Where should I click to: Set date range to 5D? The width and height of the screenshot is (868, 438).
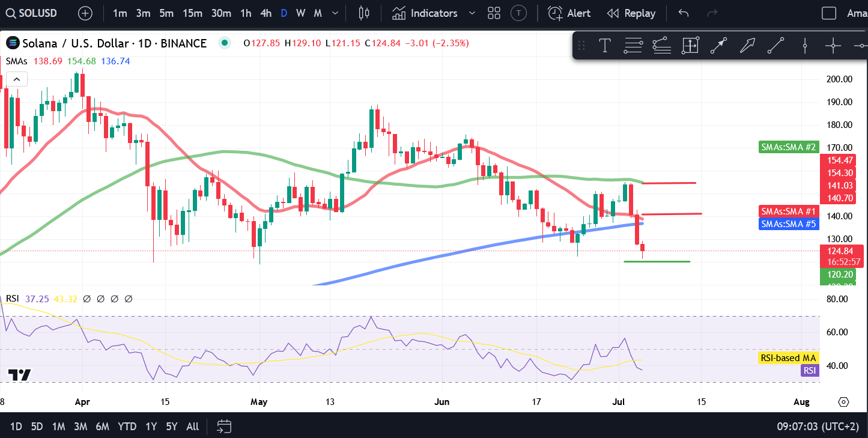37,427
